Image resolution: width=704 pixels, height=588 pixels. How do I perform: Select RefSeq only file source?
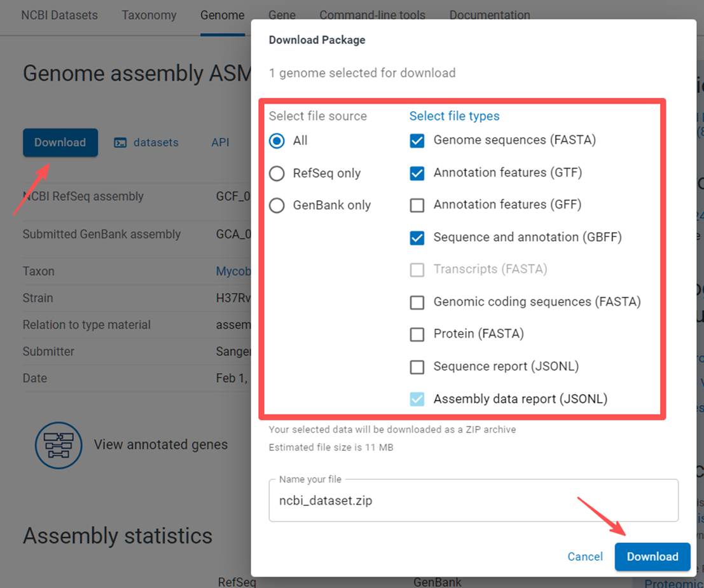click(277, 174)
